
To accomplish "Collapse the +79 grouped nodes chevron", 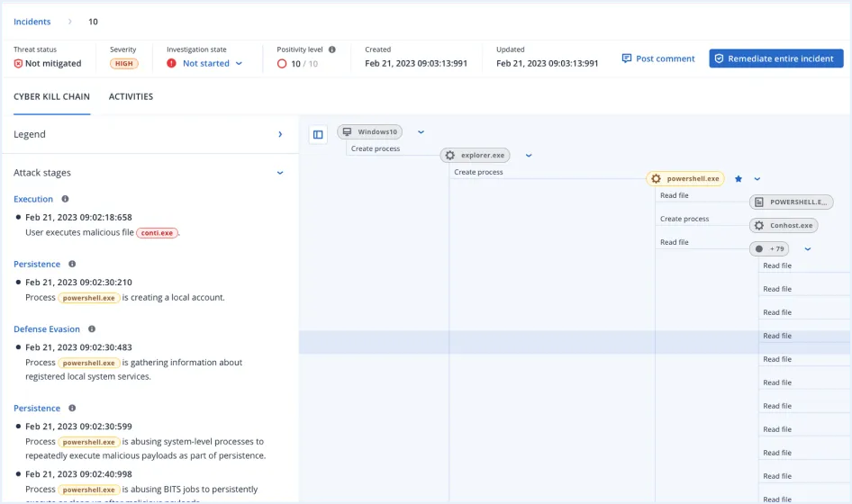I will pyautogui.click(x=808, y=249).
